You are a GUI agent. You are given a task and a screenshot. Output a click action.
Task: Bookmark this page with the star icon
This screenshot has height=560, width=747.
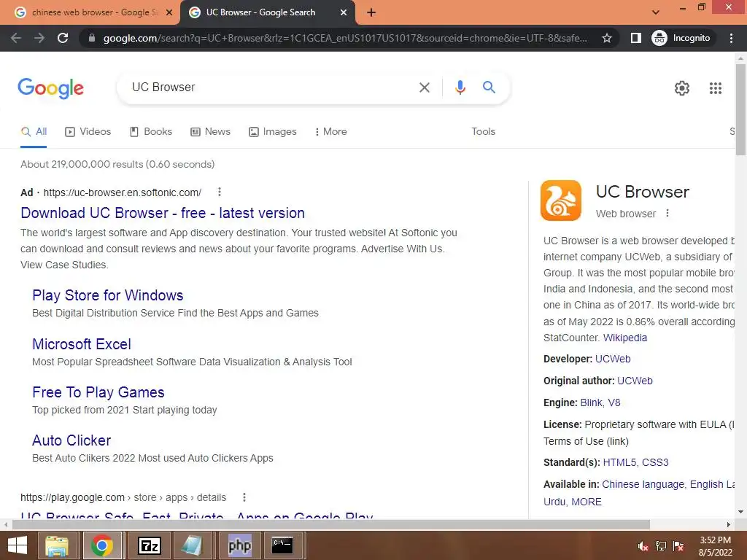pos(606,38)
